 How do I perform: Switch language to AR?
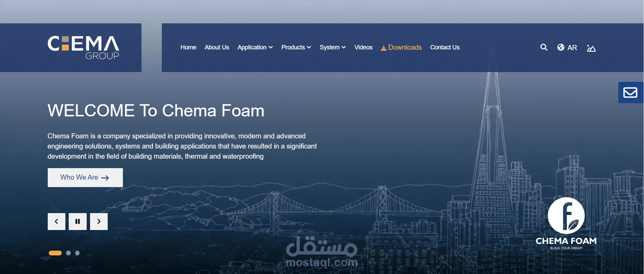click(572, 48)
